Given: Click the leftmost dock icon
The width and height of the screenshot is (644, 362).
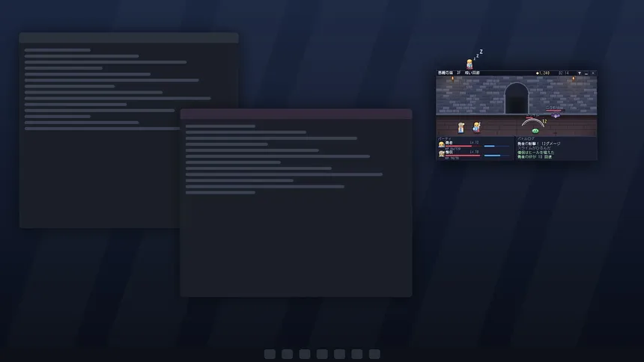Looking at the screenshot, I should click(x=270, y=354).
